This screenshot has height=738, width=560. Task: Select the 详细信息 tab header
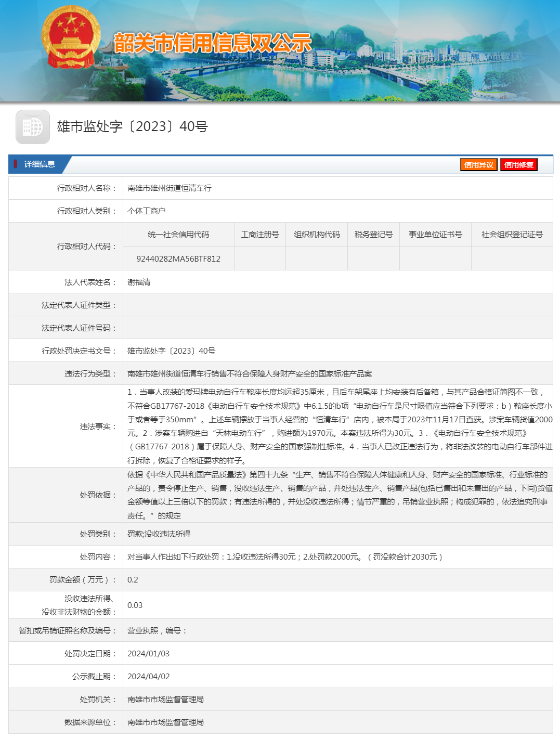(x=39, y=164)
